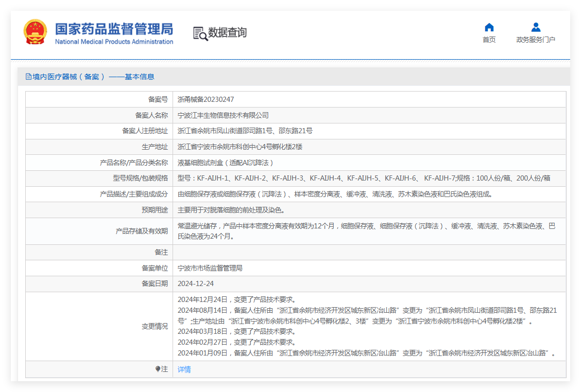The image size is (581, 392).
Task: Click the National Medical Products Administration subtitle
Action: click(x=114, y=42)
